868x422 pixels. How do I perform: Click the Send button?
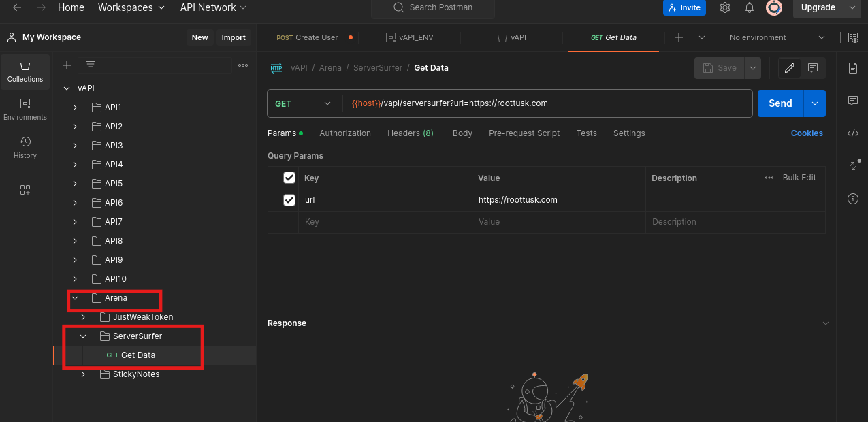[780, 103]
